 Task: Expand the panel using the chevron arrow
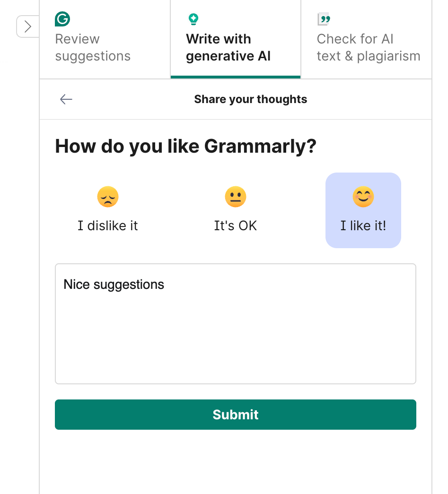point(27,26)
